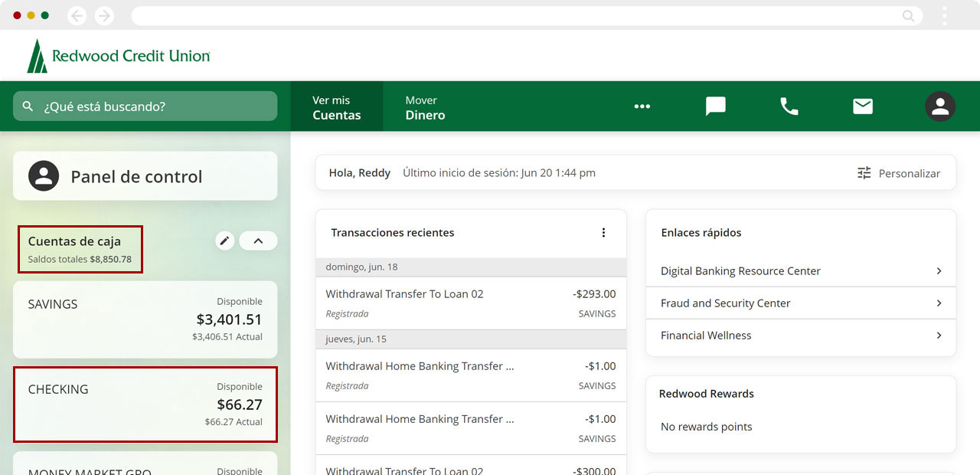Open Transacciones recientes kebab menu
This screenshot has width=980, height=475.
click(603, 233)
